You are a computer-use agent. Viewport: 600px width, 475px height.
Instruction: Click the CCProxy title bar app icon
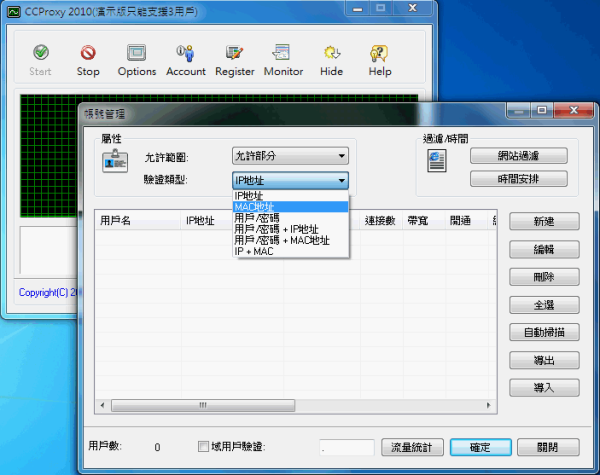click(x=14, y=12)
